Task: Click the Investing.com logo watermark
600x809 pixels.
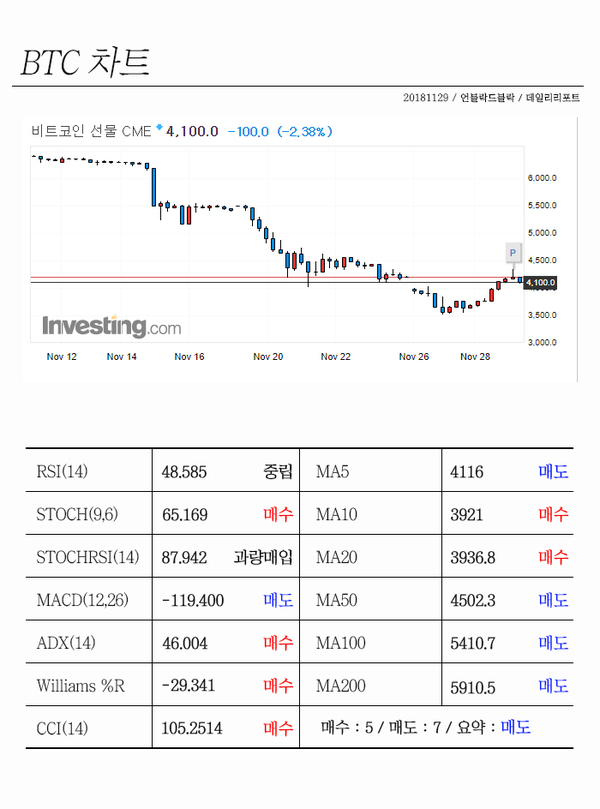Action: (111, 327)
